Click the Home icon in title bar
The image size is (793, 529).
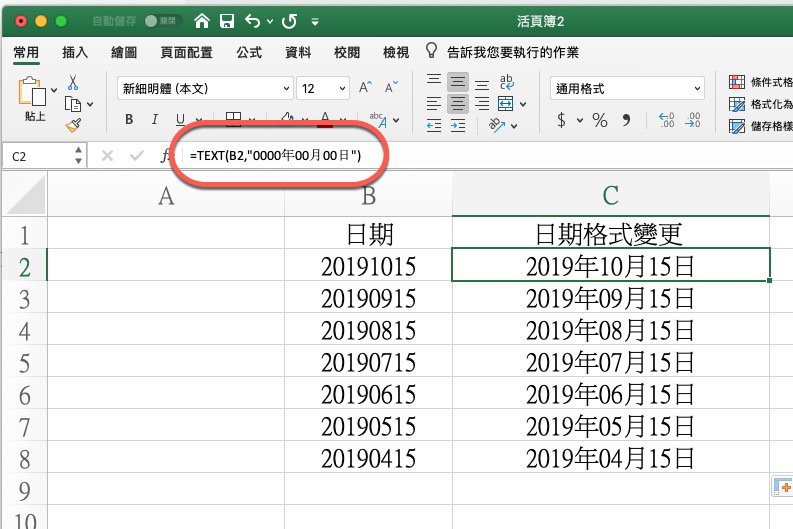[202, 21]
